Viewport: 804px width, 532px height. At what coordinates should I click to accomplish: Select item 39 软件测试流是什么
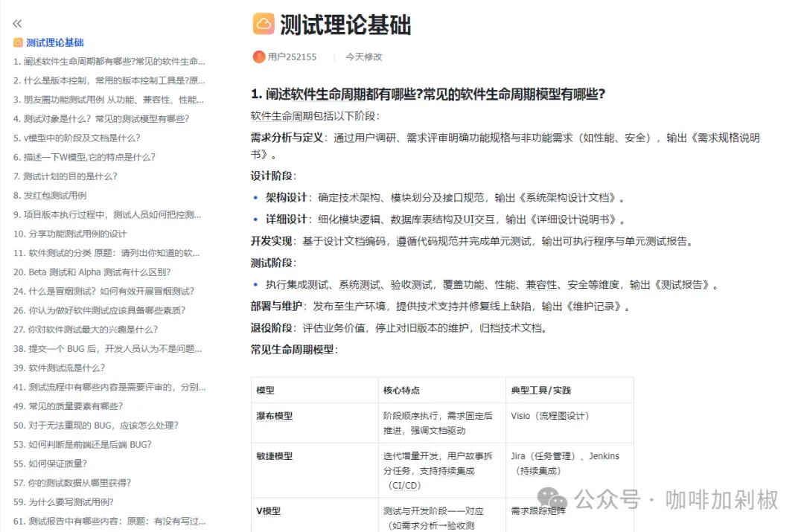pyautogui.click(x=59, y=368)
